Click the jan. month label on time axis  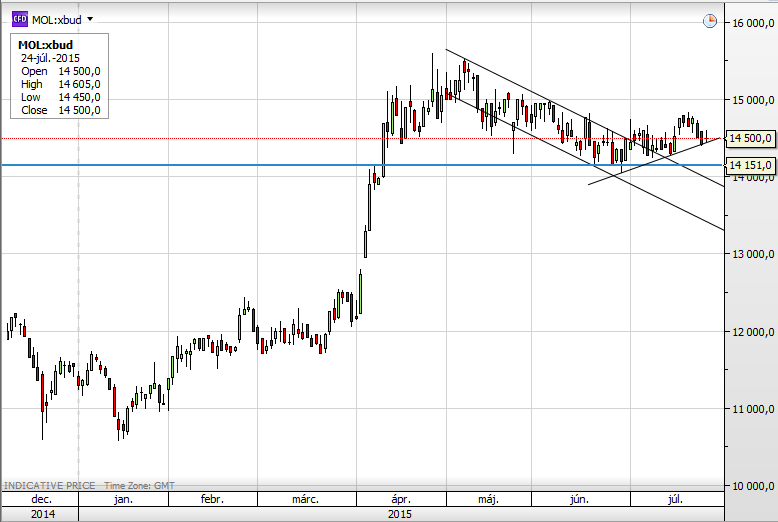[x=123, y=499]
